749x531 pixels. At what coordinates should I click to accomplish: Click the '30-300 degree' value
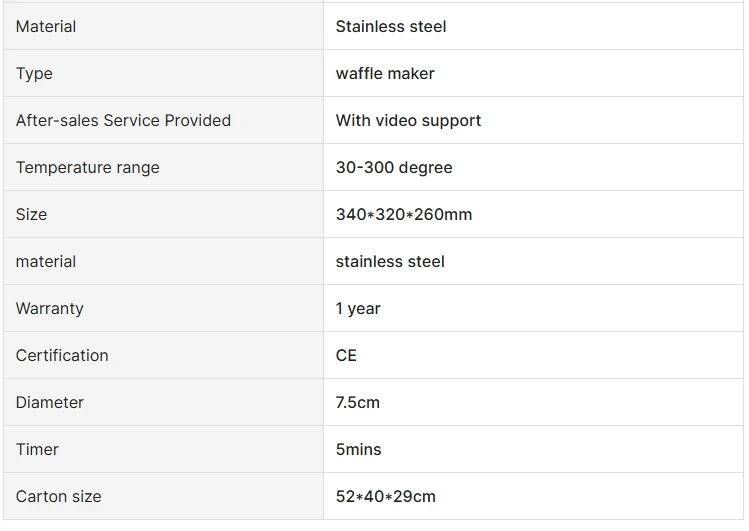tap(394, 168)
